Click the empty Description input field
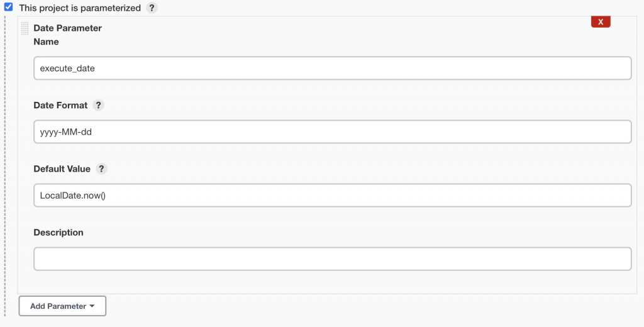Image resolution: width=644 pixels, height=327 pixels. tap(332, 258)
